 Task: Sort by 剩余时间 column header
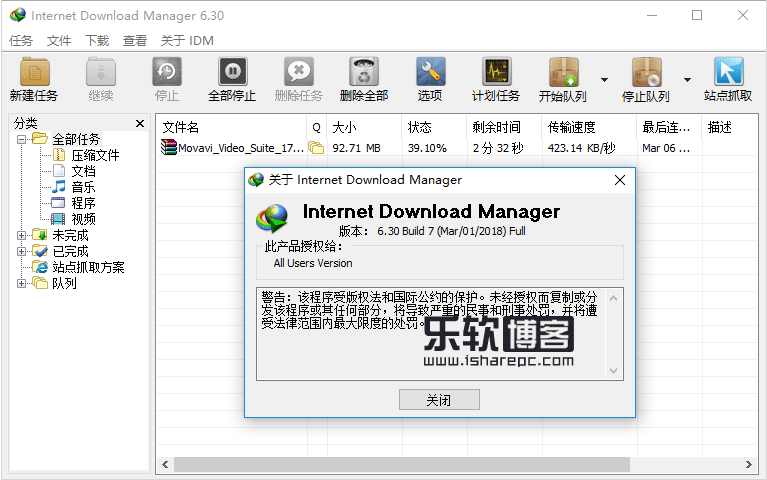[504, 128]
